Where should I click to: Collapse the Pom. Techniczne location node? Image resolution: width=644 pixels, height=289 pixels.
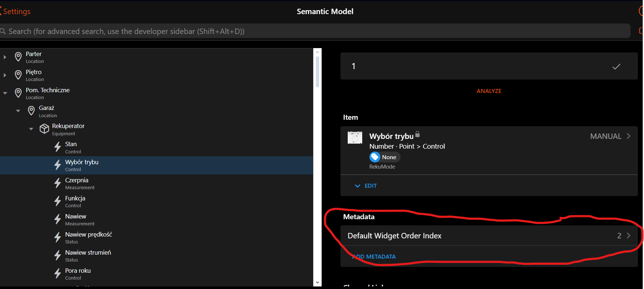point(5,93)
